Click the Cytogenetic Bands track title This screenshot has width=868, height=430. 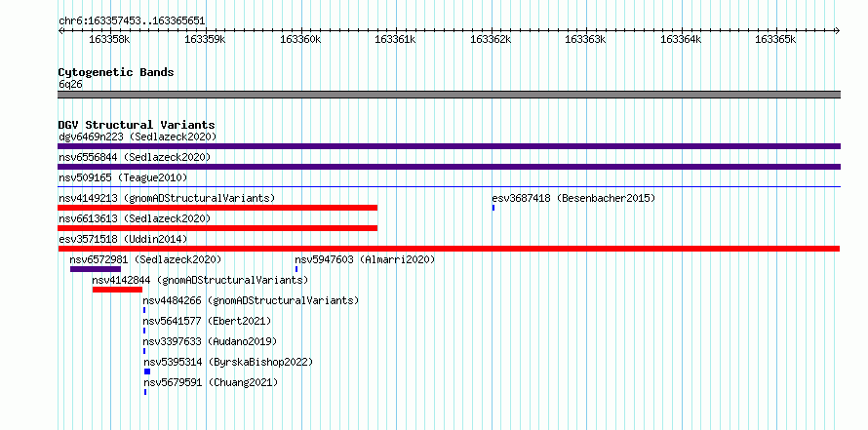116,72
